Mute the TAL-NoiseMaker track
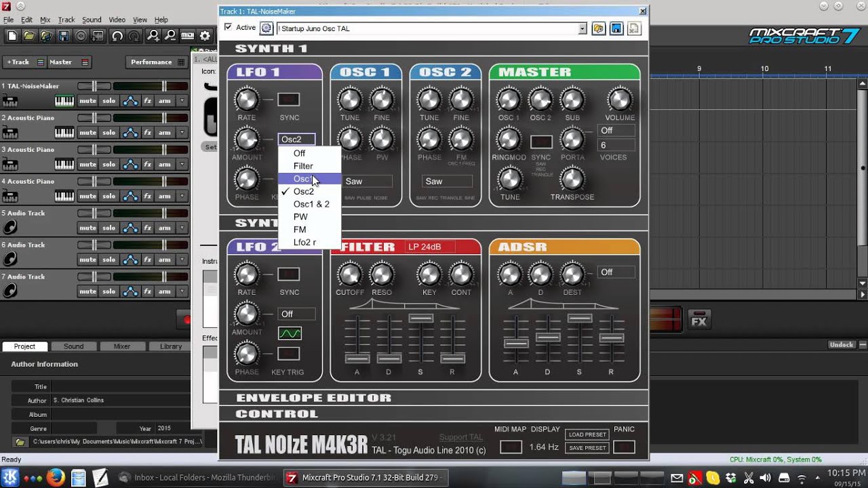This screenshot has width=868, height=488. pyautogui.click(x=87, y=101)
